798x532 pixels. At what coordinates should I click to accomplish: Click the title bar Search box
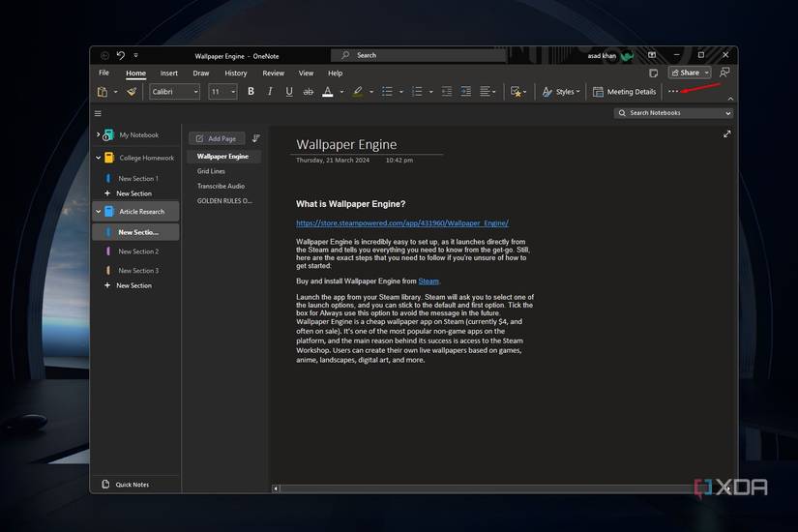coord(418,55)
